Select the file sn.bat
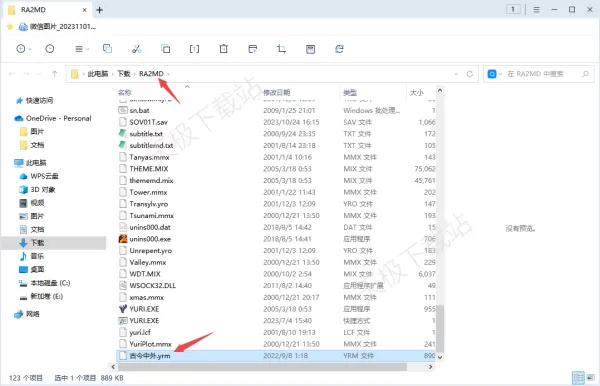The height and width of the screenshot is (386, 600). pos(139,110)
